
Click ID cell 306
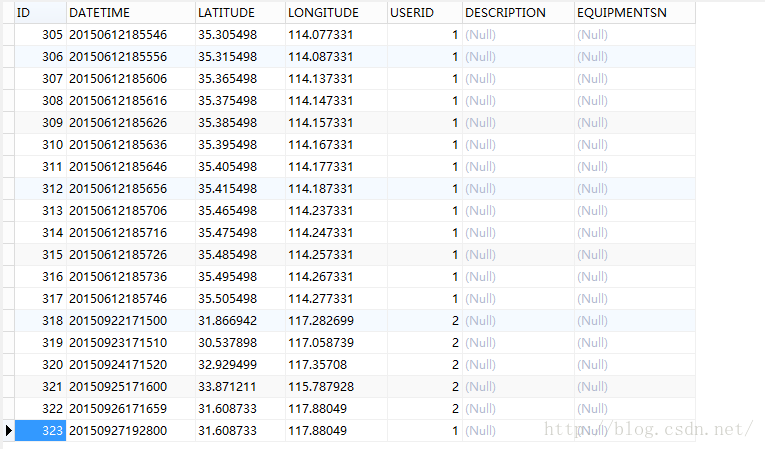click(x=40, y=57)
